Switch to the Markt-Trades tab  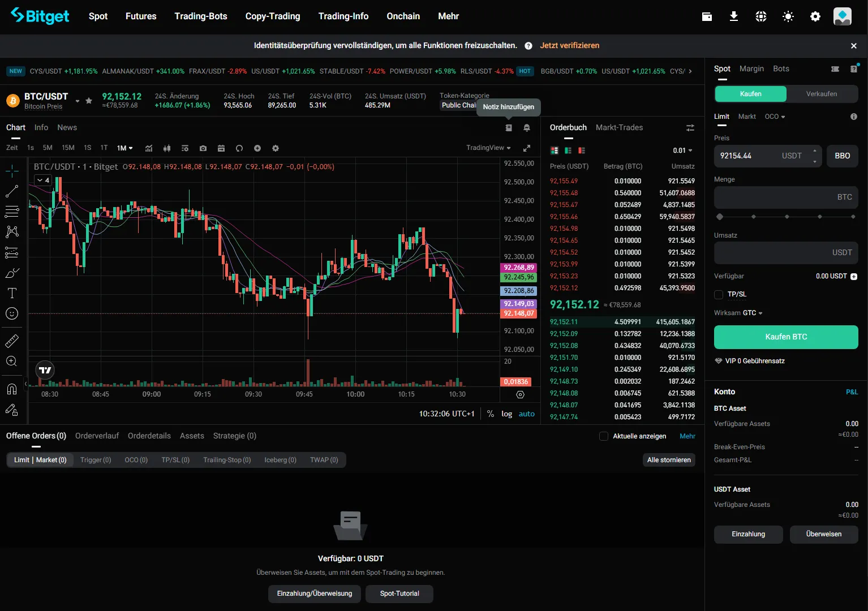(619, 127)
